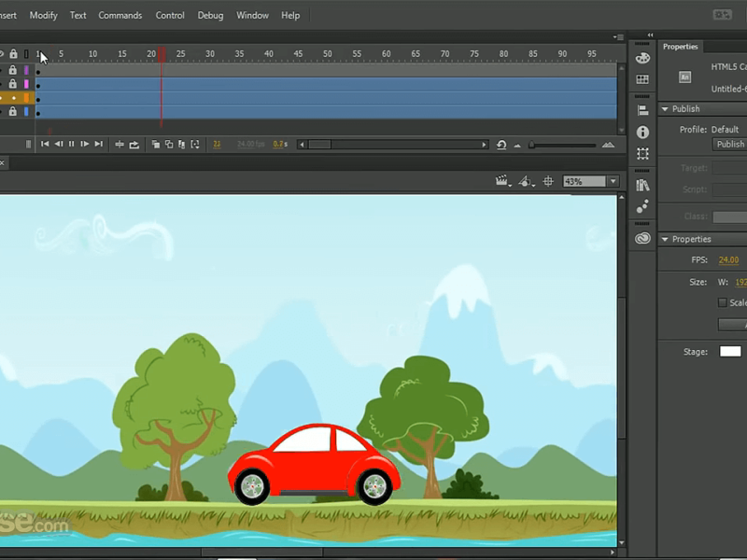Open the Creative Cloud Libraries icon
The width and height of the screenshot is (747, 560).
[642, 238]
